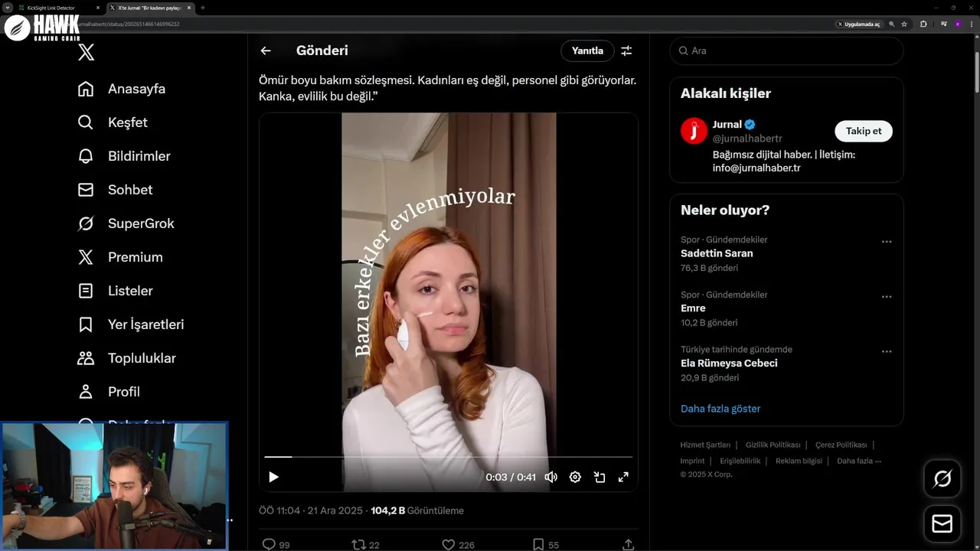980x551 pixels.
Task: Click the X logo in sidebar
Action: (x=86, y=52)
